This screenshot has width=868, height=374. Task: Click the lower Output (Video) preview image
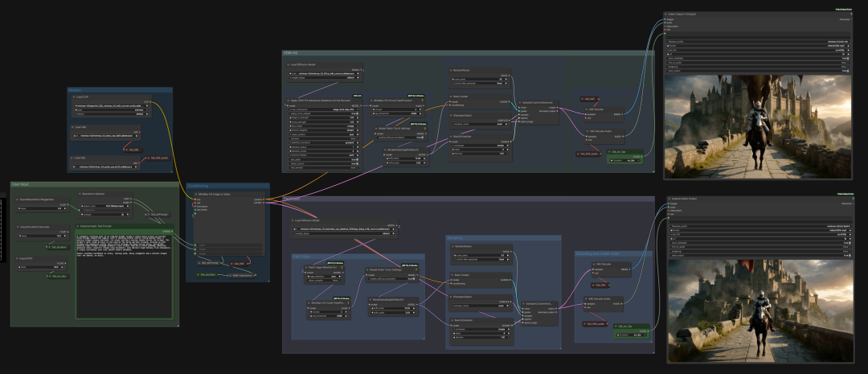[x=760, y=311]
